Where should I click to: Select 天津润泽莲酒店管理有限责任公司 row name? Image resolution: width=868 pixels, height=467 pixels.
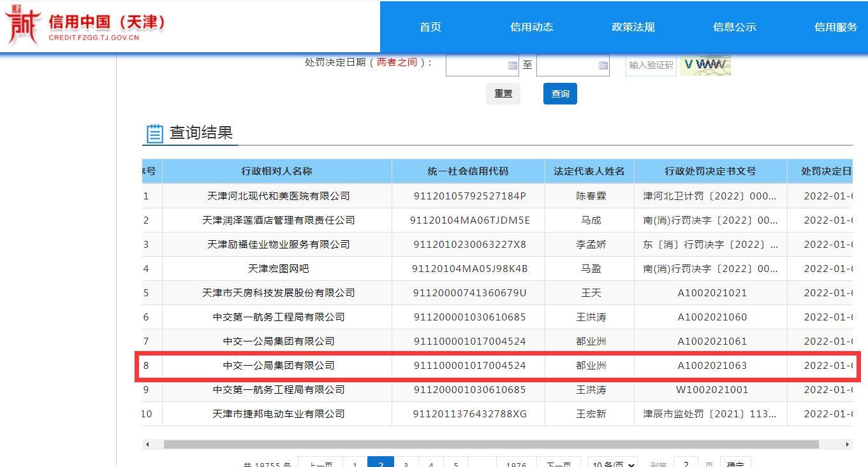click(279, 220)
